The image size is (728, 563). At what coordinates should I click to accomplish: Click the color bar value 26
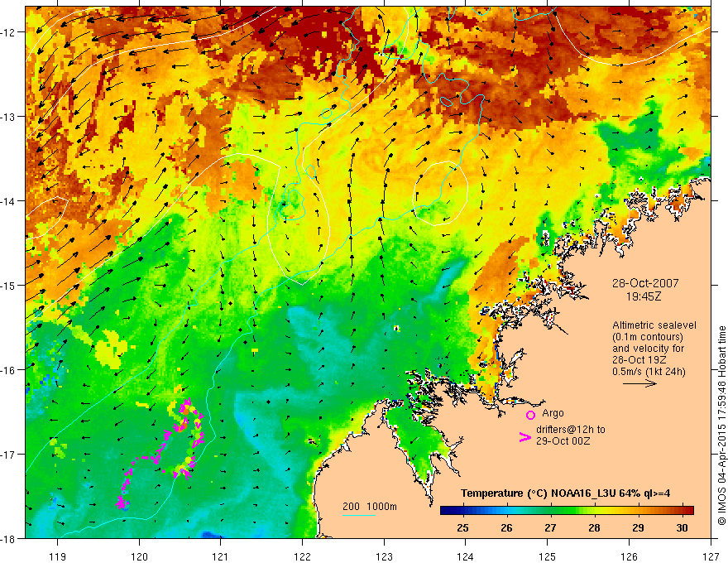click(x=506, y=527)
